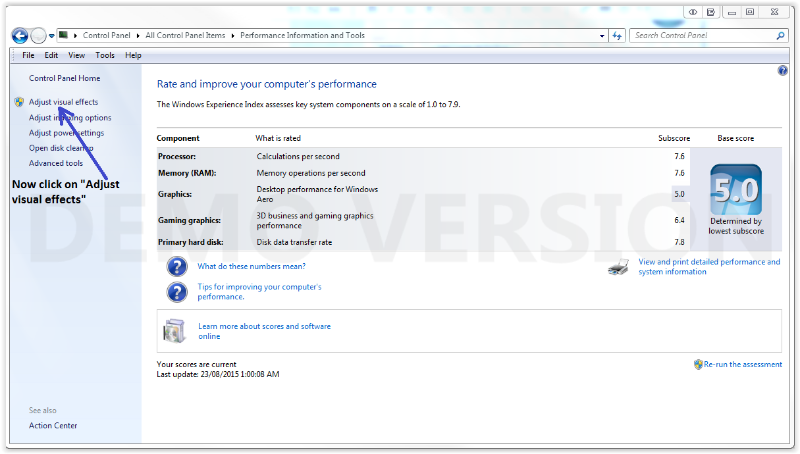This screenshot has width=800, height=454.
Task: Click the Graphics subscore 5.0
Action: pos(679,194)
